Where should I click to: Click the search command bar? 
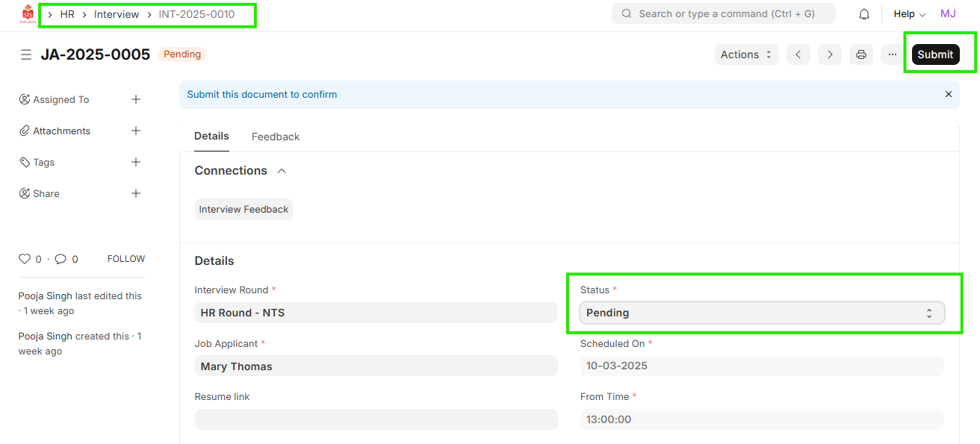point(723,14)
